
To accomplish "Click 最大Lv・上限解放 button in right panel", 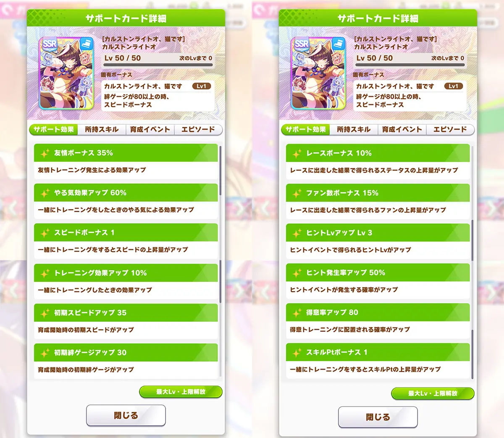I will click(x=433, y=393).
